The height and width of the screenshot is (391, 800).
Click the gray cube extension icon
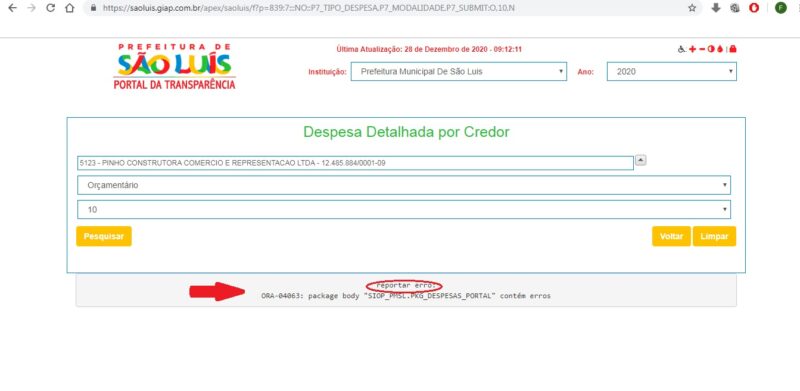(x=735, y=8)
